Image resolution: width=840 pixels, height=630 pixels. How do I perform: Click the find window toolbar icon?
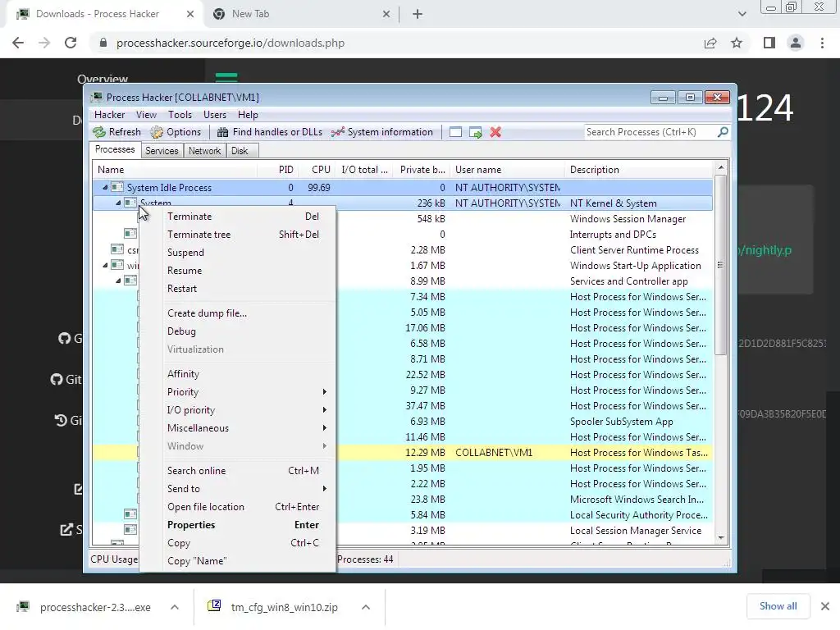coord(455,132)
